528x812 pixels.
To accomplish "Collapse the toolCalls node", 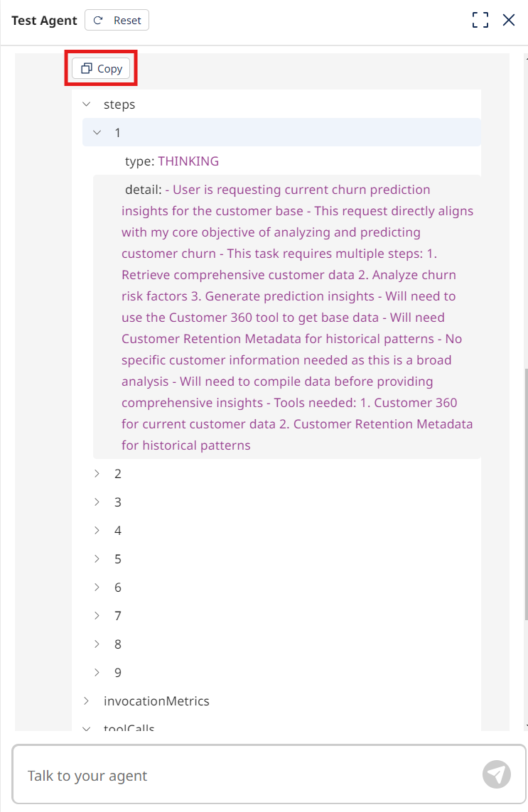I will (x=87, y=727).
